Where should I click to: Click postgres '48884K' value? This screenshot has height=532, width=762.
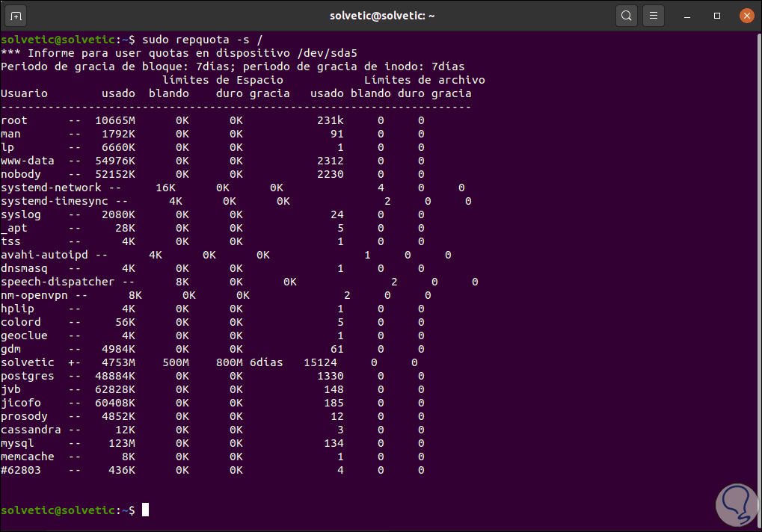[x=115, y=376]
